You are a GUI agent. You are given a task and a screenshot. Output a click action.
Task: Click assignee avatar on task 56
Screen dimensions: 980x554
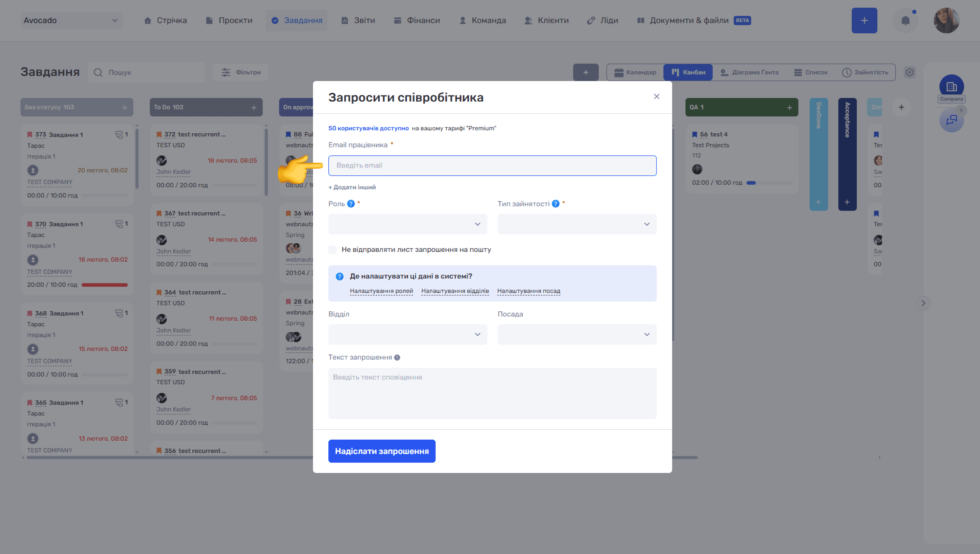(697, 169)
